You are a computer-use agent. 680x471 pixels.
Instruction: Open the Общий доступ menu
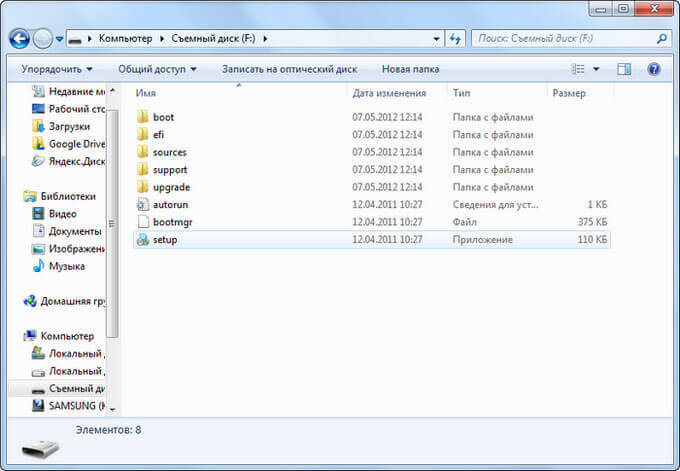157,69
